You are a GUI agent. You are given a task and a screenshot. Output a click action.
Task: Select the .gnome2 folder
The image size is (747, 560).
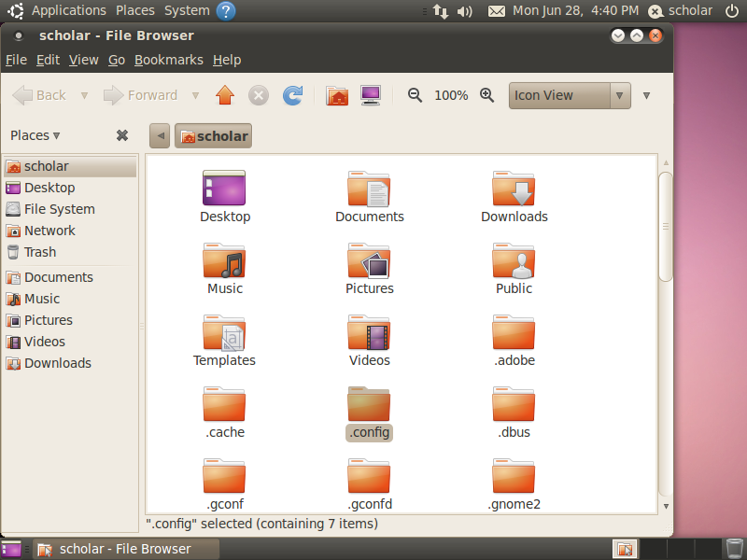[x=514, y=484]
